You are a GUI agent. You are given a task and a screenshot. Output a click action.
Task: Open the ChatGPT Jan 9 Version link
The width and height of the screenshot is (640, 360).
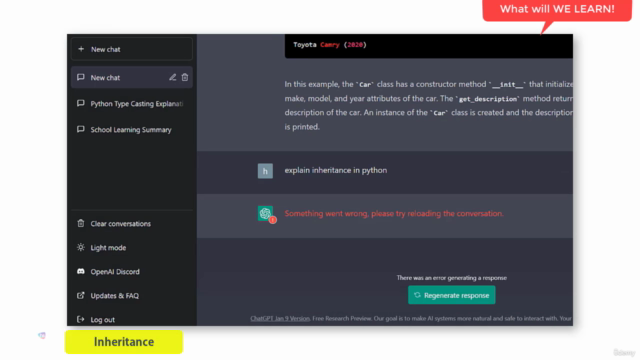pos(280,318)
